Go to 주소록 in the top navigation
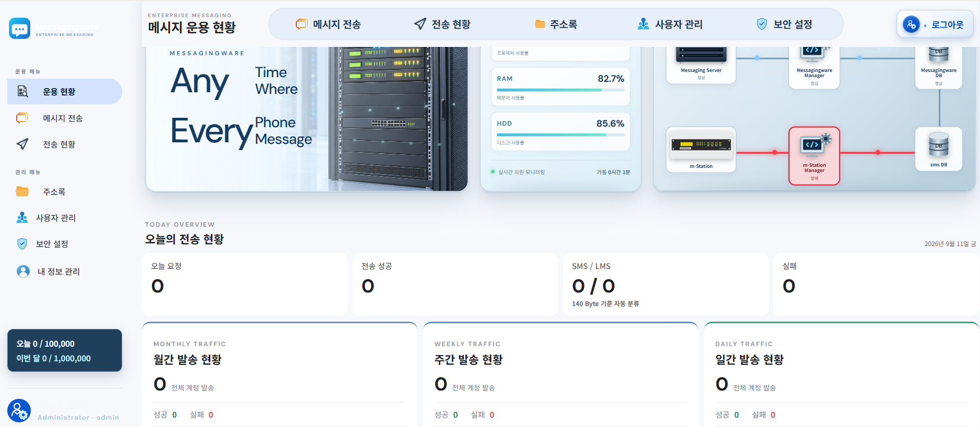 tap(556, 25)
